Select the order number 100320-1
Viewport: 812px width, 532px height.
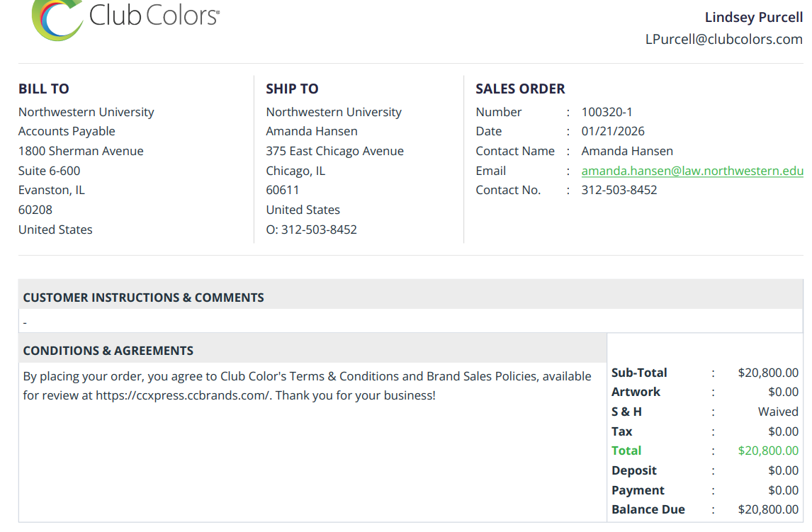pos(607,113)
